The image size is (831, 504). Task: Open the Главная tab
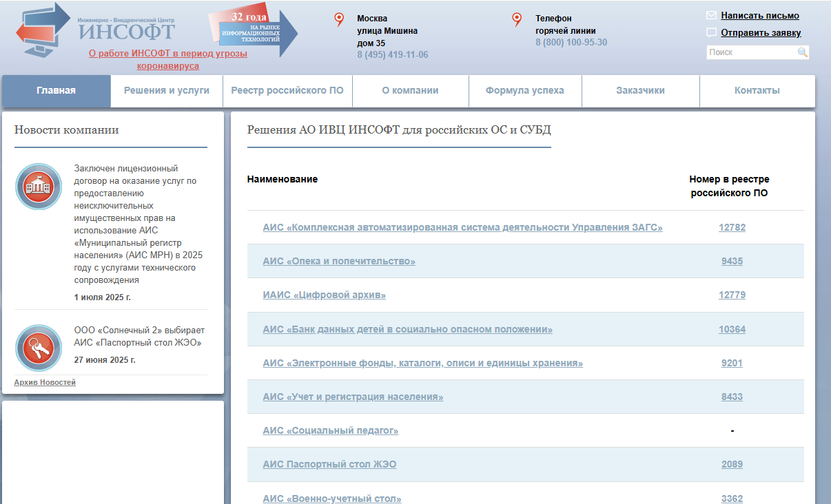point(56,91)
